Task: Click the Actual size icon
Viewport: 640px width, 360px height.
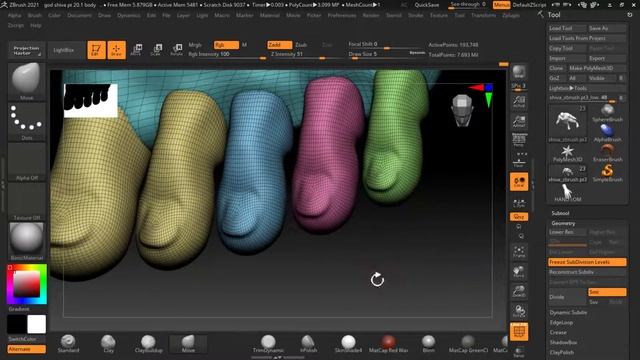Action: 519,101
